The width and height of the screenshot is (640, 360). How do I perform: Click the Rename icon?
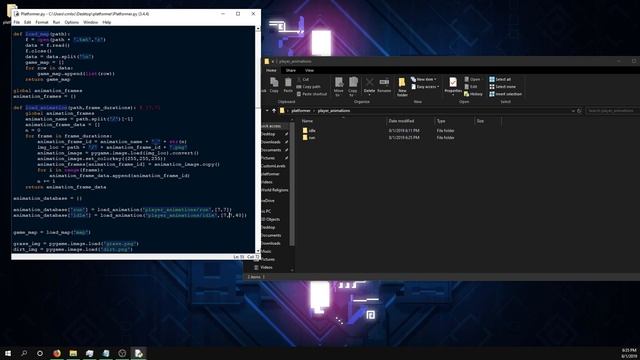pyautogui.click(x=384, y=86)
